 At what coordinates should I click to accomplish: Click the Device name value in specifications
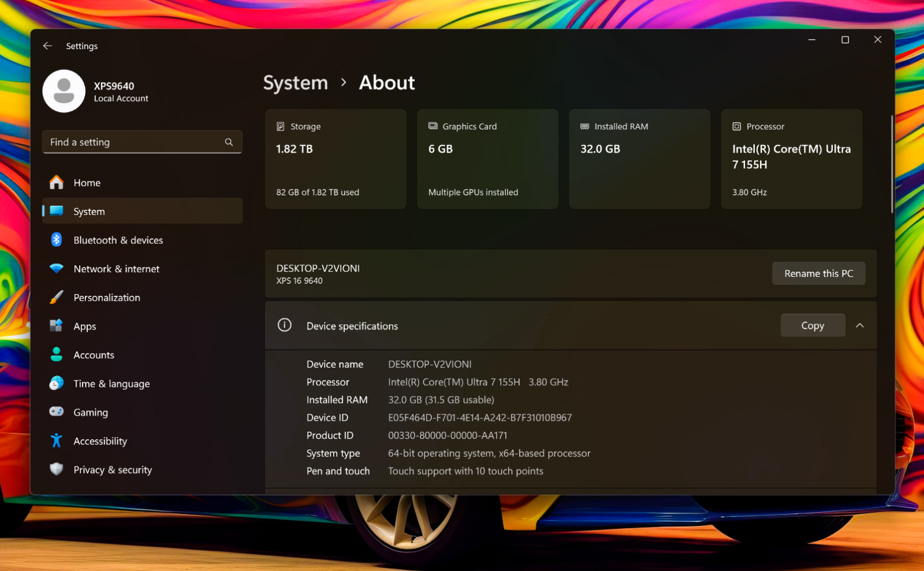point(430,364)
